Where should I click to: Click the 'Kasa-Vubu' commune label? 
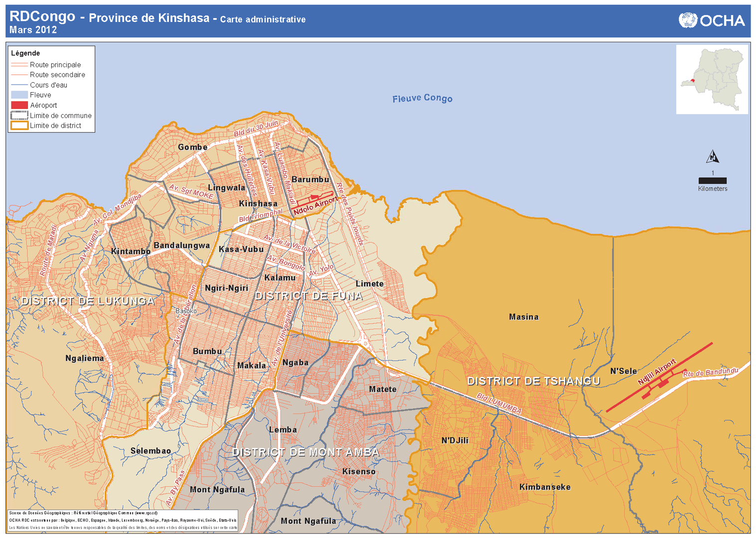pyautogui.click(x=241, y=249)
